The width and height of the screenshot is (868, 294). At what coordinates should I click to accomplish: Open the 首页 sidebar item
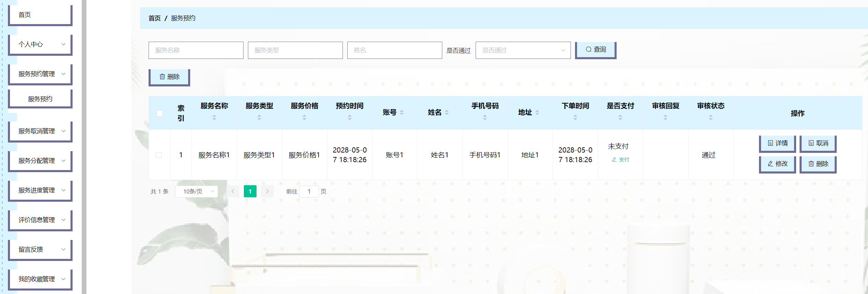pos(40,15)
